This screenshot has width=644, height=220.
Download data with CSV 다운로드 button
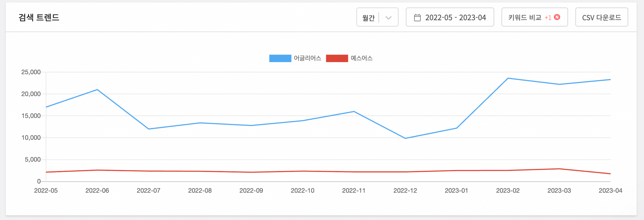pyautogui.click(x=601, y=17)
